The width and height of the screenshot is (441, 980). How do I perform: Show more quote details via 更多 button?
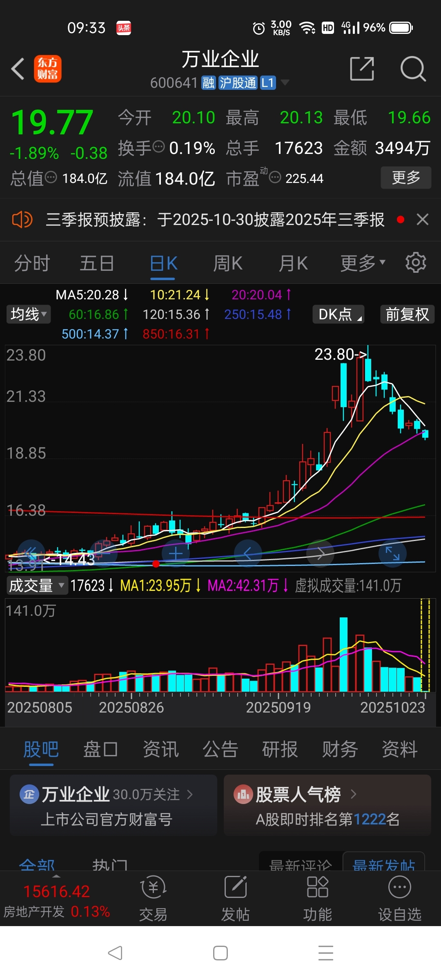(x=406, y=178)
